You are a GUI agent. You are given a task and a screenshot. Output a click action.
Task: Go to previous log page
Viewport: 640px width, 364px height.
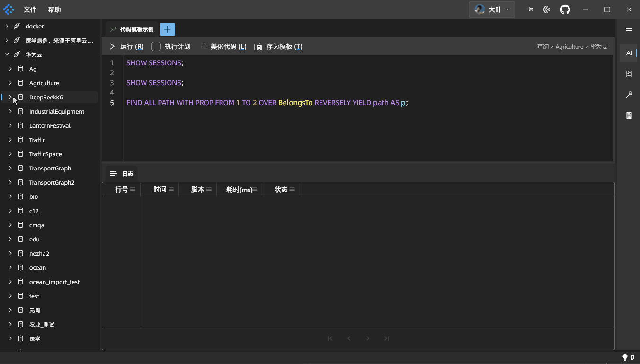tap(349, 338)
